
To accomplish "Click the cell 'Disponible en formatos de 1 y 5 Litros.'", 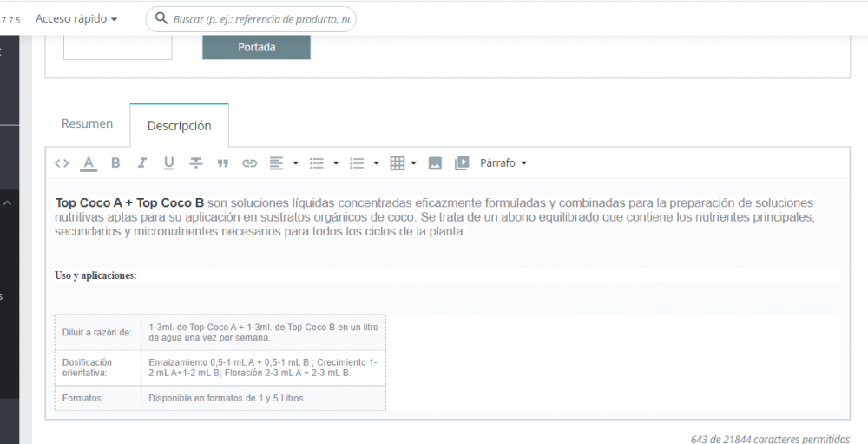I will [264, 399].
